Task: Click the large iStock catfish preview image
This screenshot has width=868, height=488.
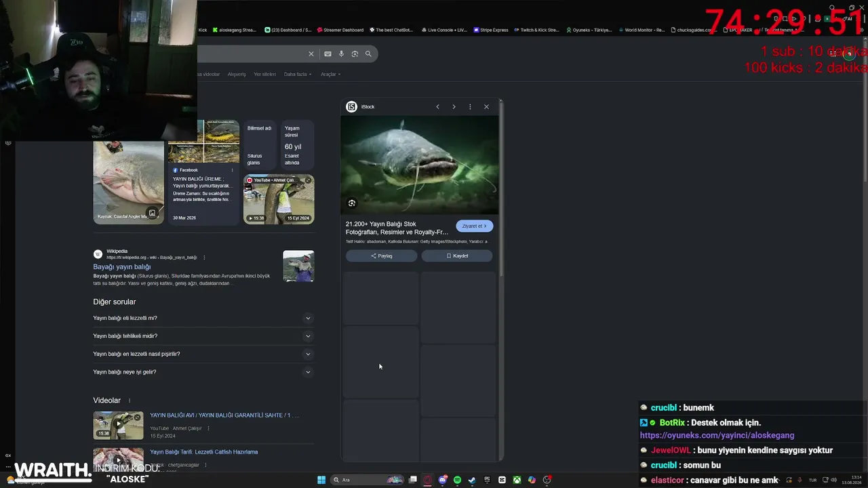Action: pos(419,165)
